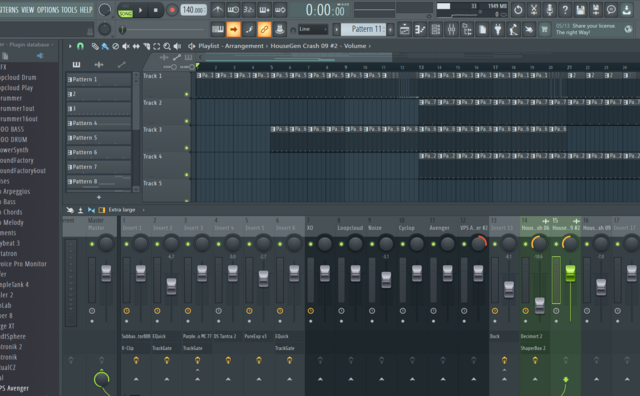This screenshot has width=640, height=396.
Task: Click the Play button in transport
Action: point(141,10)
